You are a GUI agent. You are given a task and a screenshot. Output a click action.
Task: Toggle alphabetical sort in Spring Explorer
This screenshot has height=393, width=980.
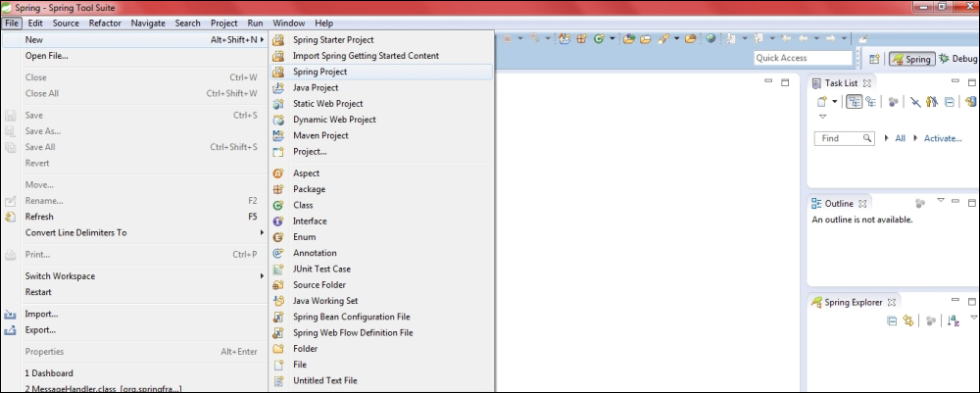pos(953,321)
